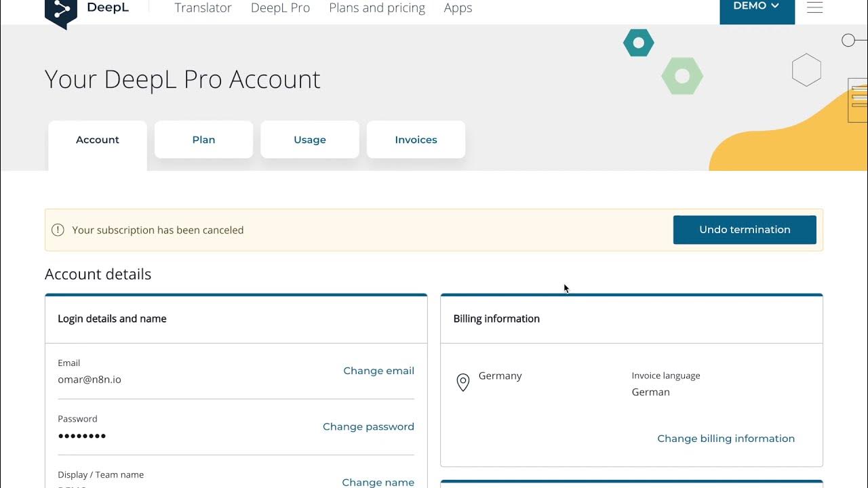Open Plans and pricing page
This screenshot has height=488, width=868.
click(377, 8)
